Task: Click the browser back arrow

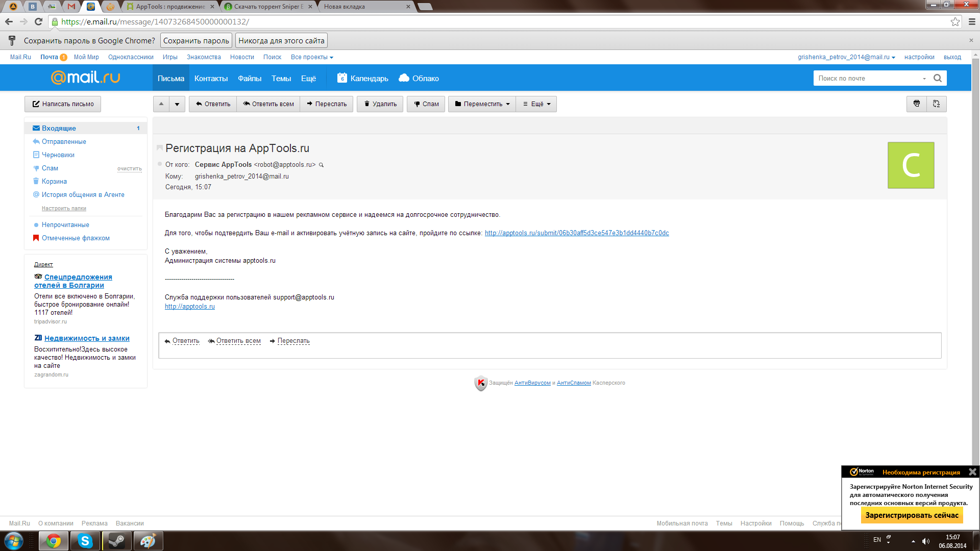Action: [x=9, y=21]
